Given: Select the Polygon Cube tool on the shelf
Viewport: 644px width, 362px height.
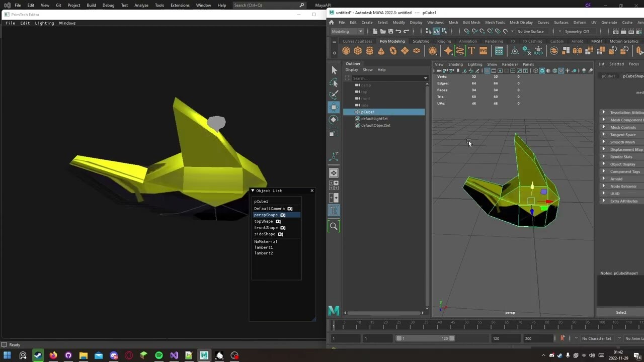Looking at the screenshot, I should pyautogui.click(x=358, y=50).
